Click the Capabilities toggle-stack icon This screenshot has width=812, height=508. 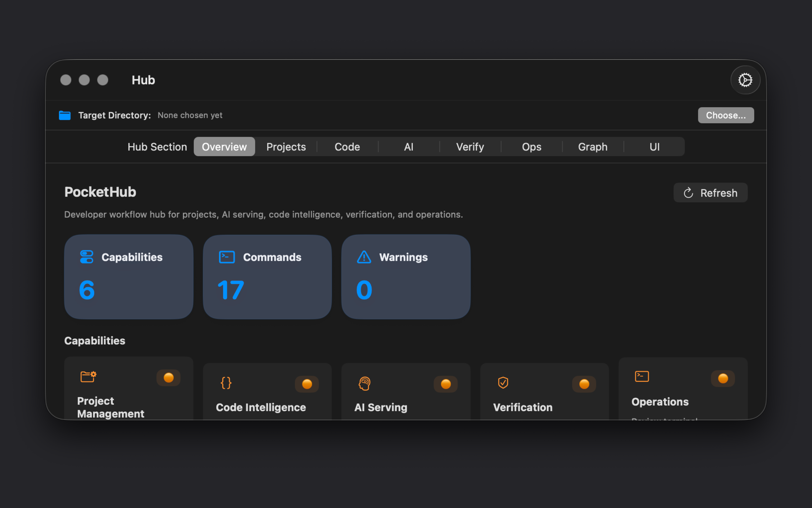click(87, 257)
